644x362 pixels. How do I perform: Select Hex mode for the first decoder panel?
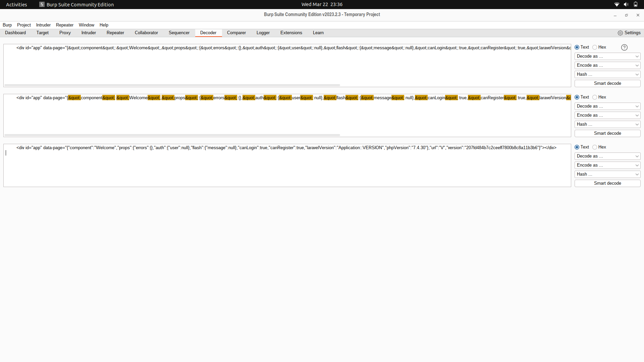pos(594,47)
